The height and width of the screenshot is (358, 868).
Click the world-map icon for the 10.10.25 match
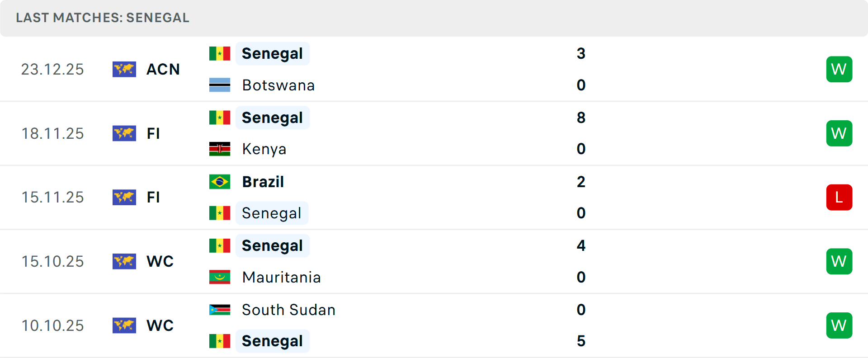pyautogui.click(x=124, y=325)
